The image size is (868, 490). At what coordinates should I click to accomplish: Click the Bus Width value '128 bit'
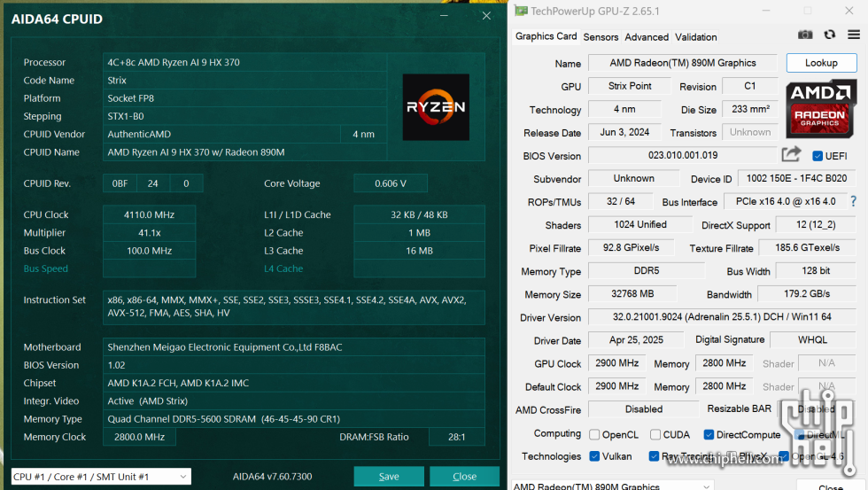click(x=816, y=270)
